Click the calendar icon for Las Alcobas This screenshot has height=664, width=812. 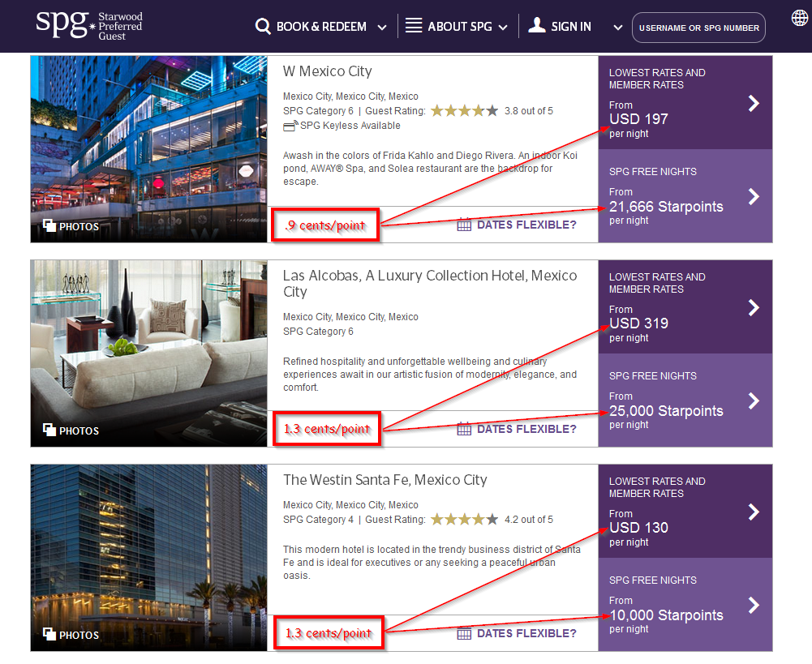464,429
